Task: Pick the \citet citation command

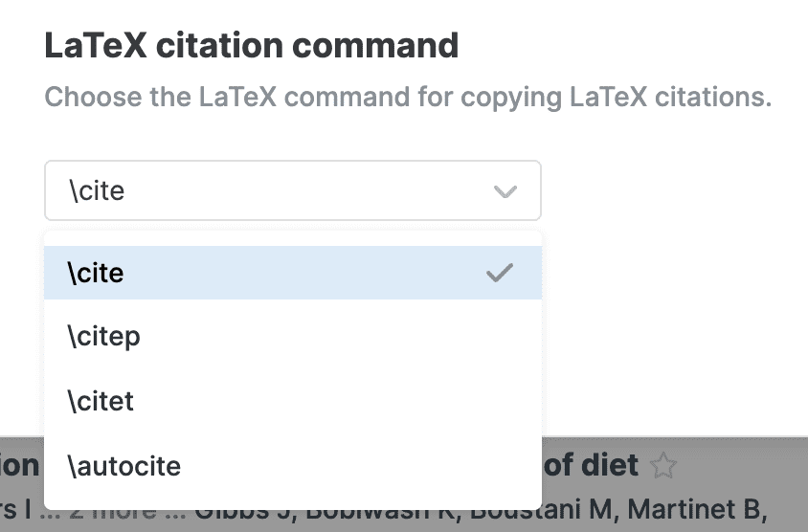Action: (x=101, y=401)
